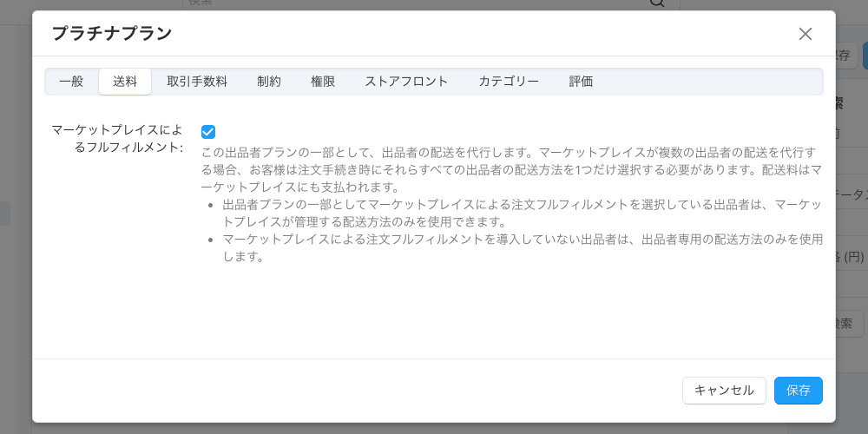Click the description paragraph starting この出品者プラン
868x434 pixels.
click(511, 168)
